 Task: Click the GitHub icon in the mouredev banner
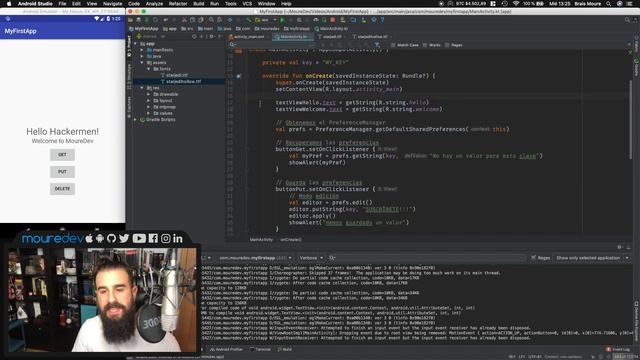point(111,238)
